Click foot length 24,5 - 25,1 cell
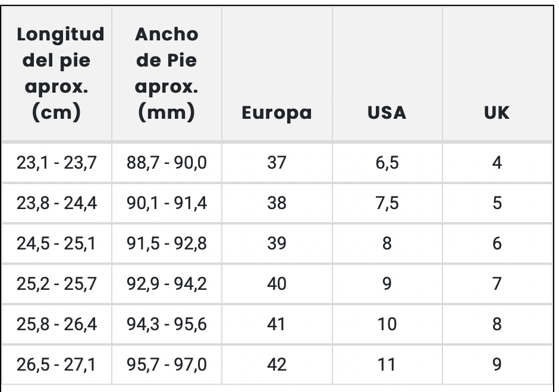Viewport: 559px width, 392px height. click(x=56, y=244)
